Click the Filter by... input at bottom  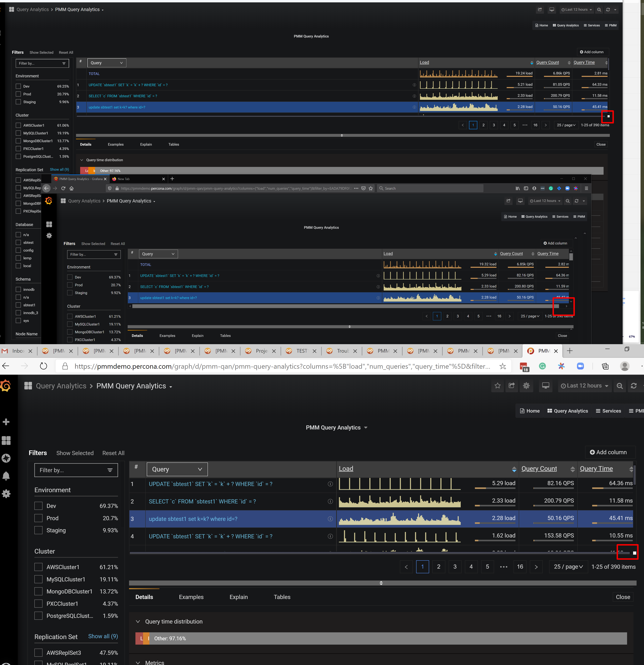76,470
